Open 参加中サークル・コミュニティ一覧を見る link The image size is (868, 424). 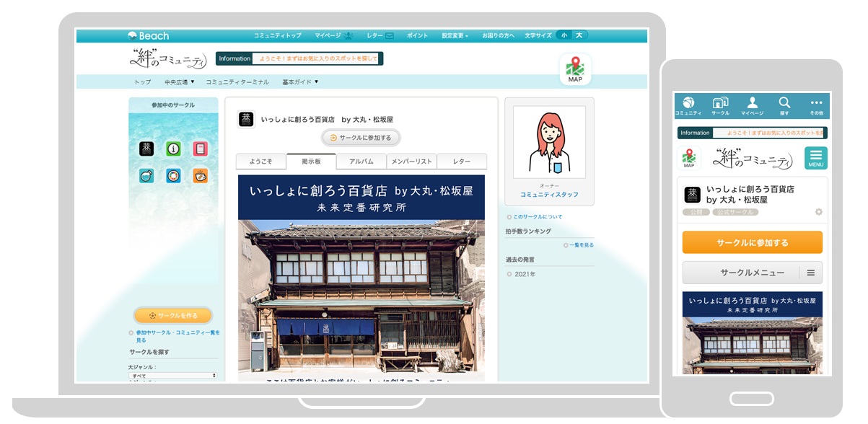click(177, 336)
